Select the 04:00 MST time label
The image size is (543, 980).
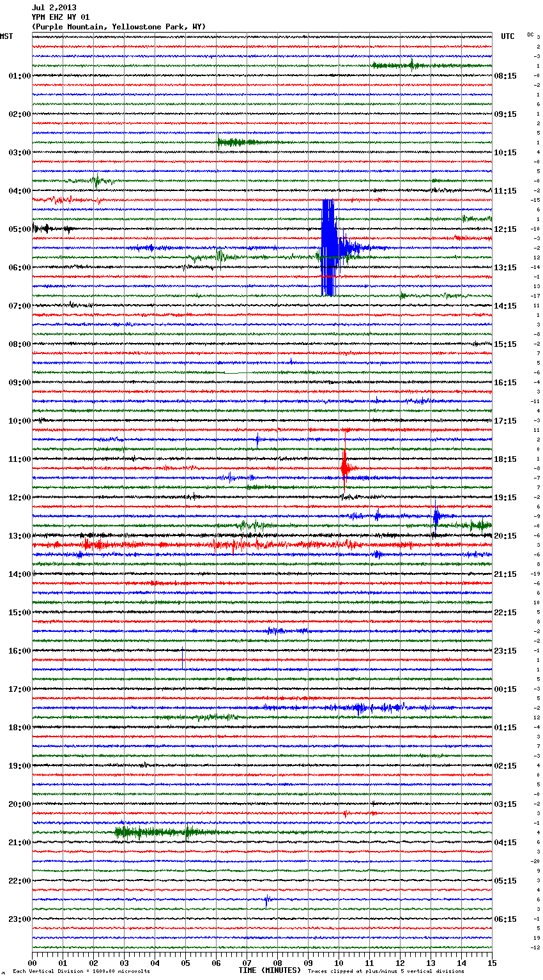pos(20,191)
